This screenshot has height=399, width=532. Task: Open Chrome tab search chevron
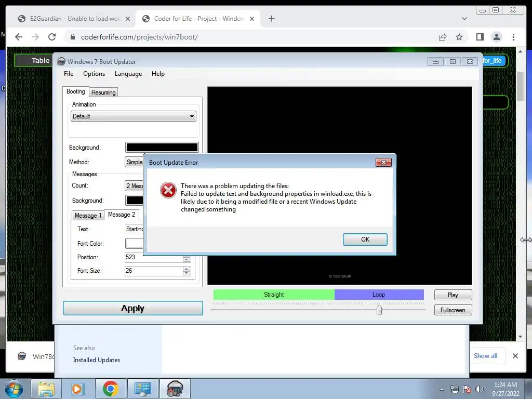click(464, 19)
